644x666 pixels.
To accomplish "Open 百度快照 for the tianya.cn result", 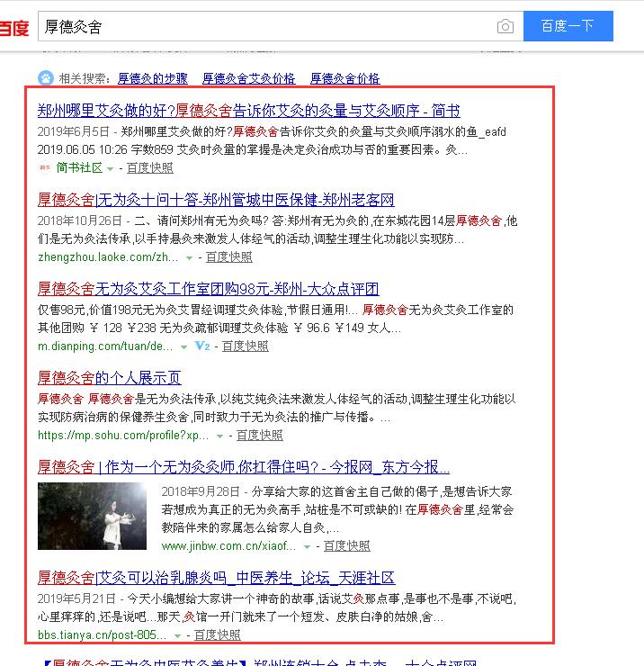I will (x=217, y=635).
